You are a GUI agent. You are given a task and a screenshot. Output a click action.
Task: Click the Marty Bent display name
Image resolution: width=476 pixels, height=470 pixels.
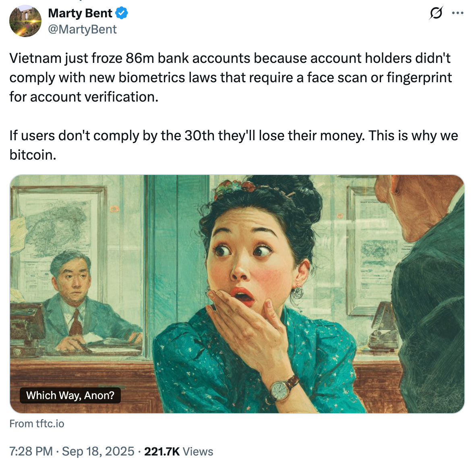tap(80, 13)
